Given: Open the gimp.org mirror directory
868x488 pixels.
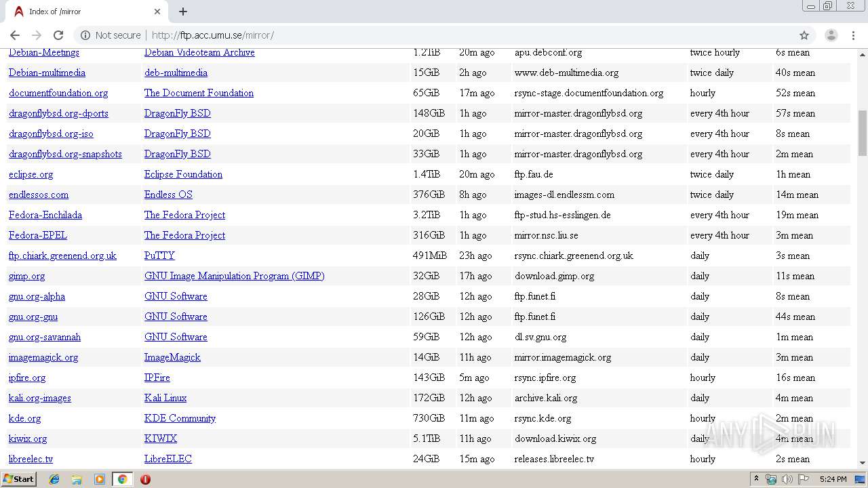Looking at the screenshot, I should point(27,276).
